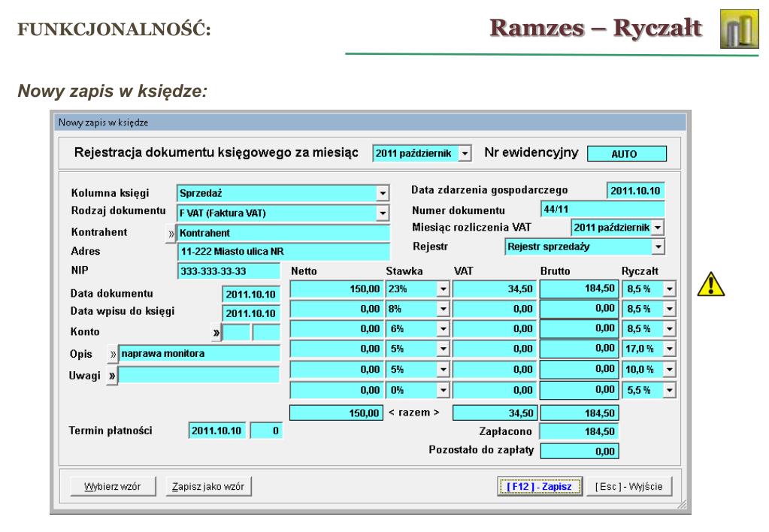Screen dimensions: 769x532
Task: Expand the Miesiąc rozliczenia VAT dropdown
Action: click(x=658, y=228)
